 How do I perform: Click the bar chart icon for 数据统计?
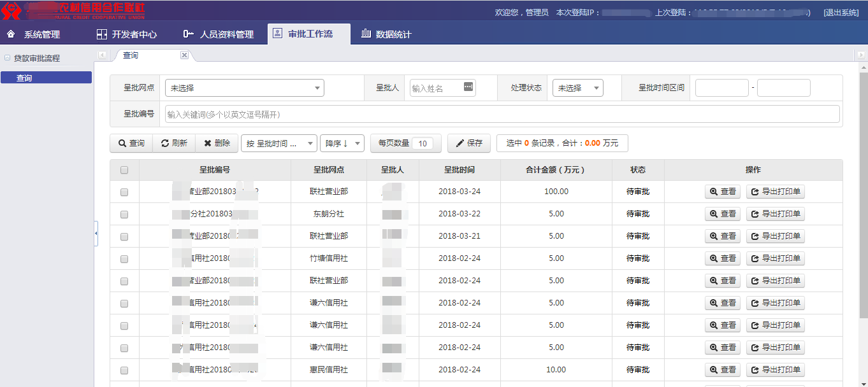coord(366,34)
